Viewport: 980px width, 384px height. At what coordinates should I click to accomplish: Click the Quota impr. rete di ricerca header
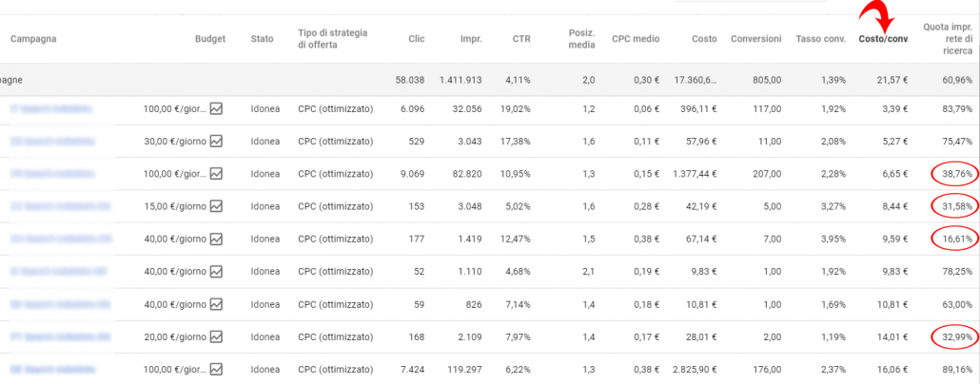tap(949, 39)
